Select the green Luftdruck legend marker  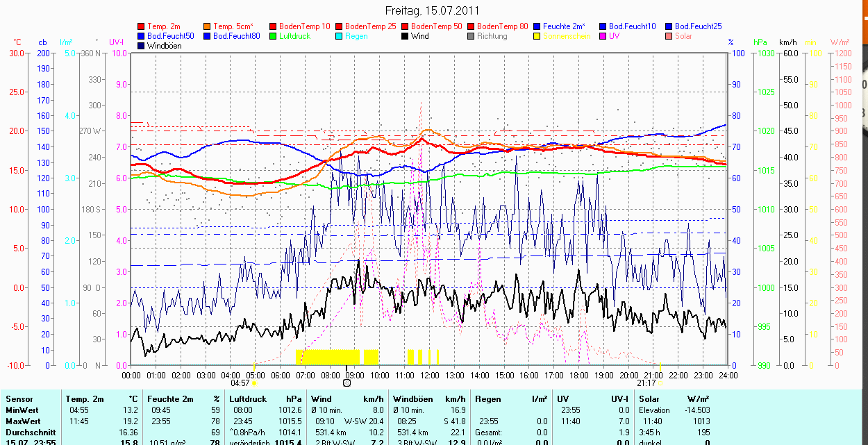coord(274,36)
